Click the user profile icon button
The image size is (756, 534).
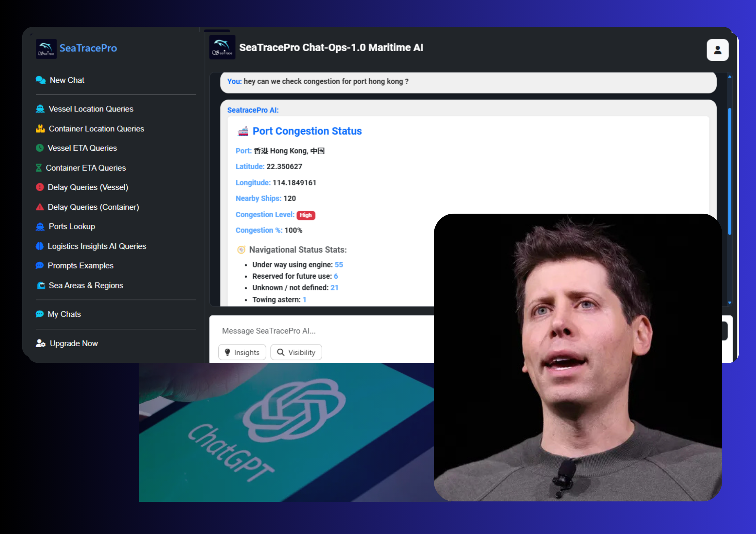coord(717,50)
